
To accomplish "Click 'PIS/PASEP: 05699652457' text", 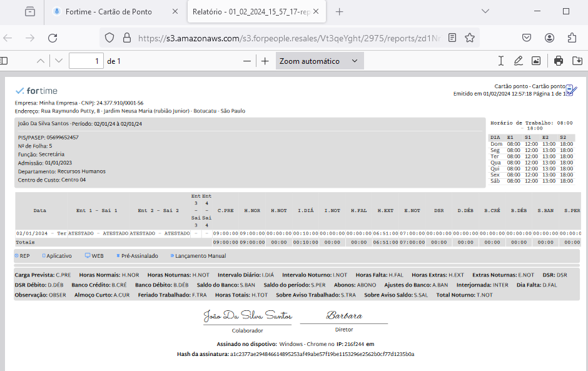I will coord(48,137).
